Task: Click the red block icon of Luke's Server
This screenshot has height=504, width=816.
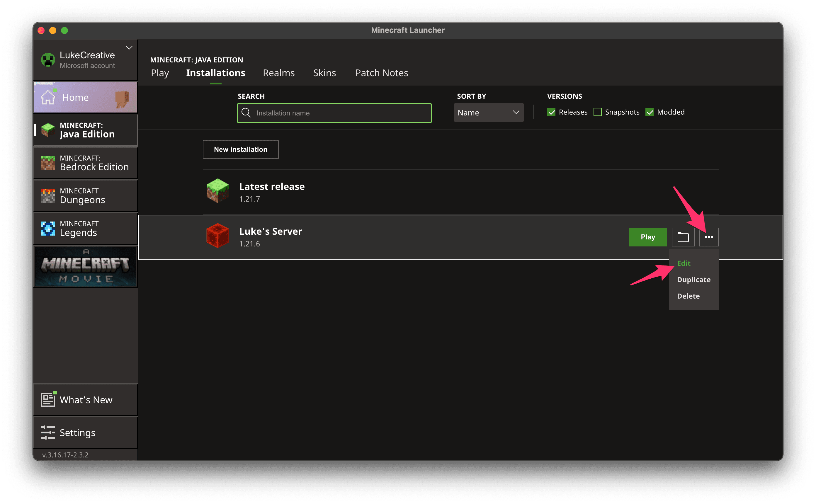Action: (217, 236)
